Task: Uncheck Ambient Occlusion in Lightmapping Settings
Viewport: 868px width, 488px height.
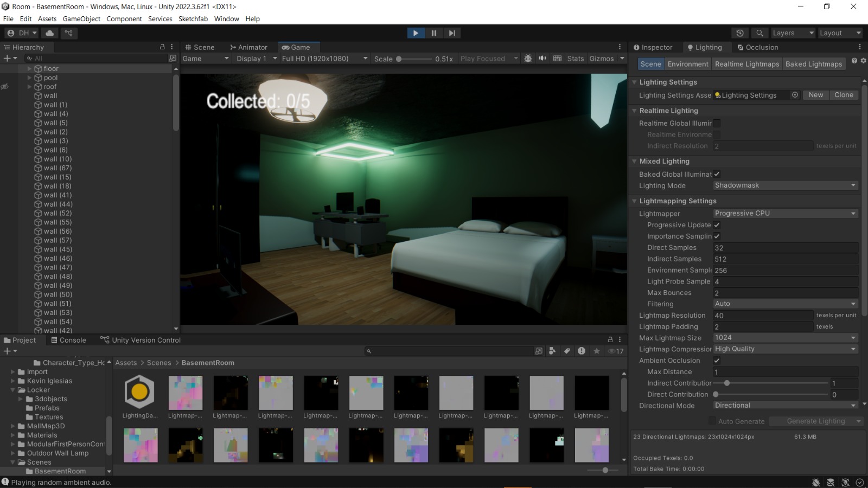Action: coord(717,360)
